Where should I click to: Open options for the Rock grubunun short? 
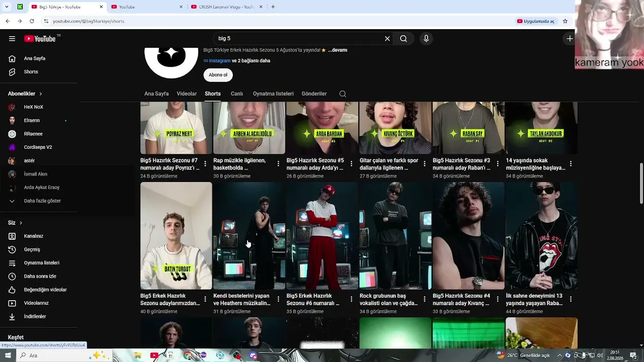[x=425, y=299]
